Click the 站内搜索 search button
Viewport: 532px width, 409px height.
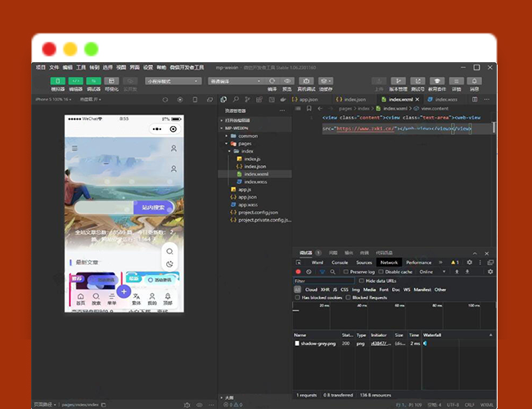pyautogui.click(x=154, y=208)
